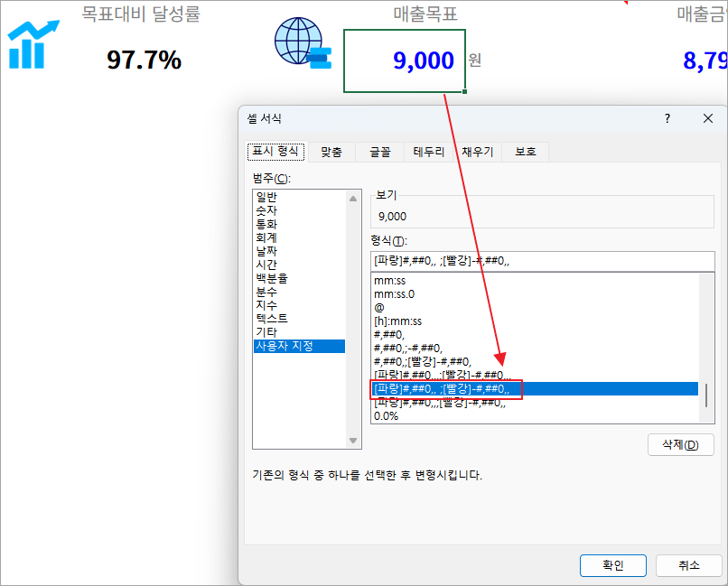Image resolution: width=728 pixels, height=586 pixels.
Task: Click the help question mark button
Action: coord(667,118)
